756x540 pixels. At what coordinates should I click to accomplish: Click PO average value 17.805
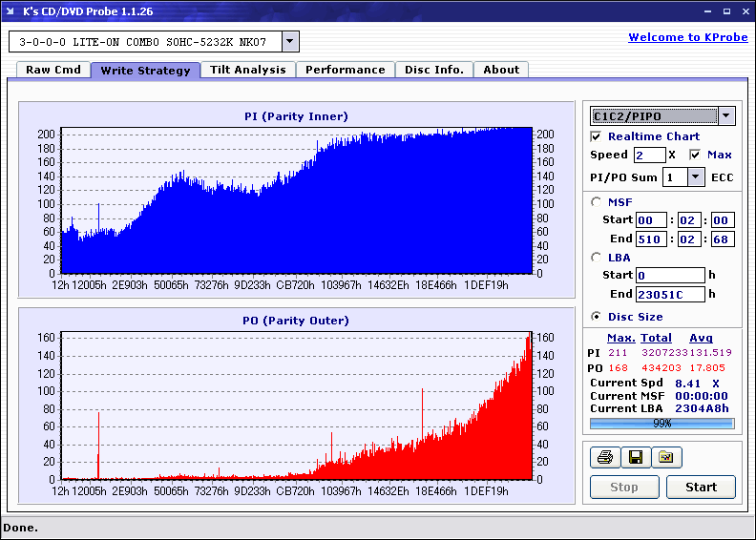click(x=707, y=367)
